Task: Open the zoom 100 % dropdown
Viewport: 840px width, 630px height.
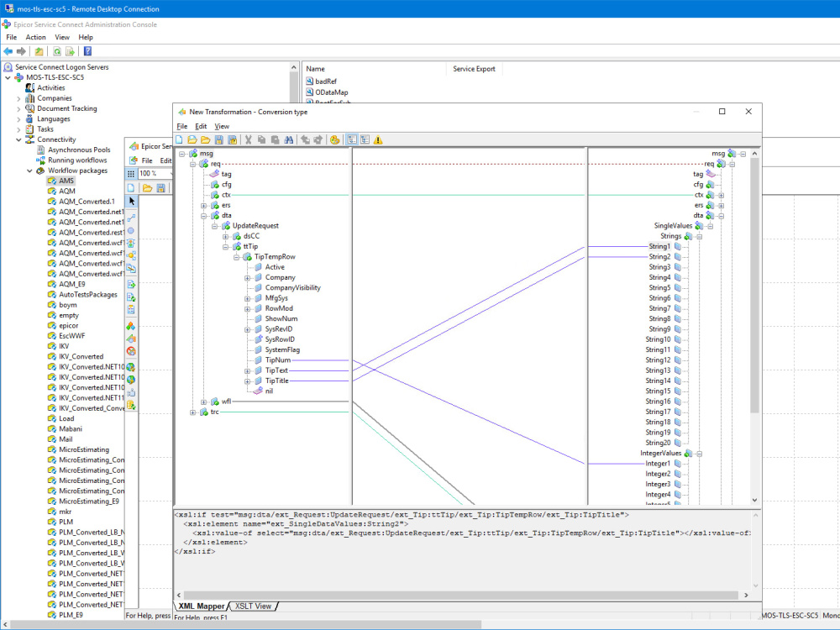Action: coord(171,174)
